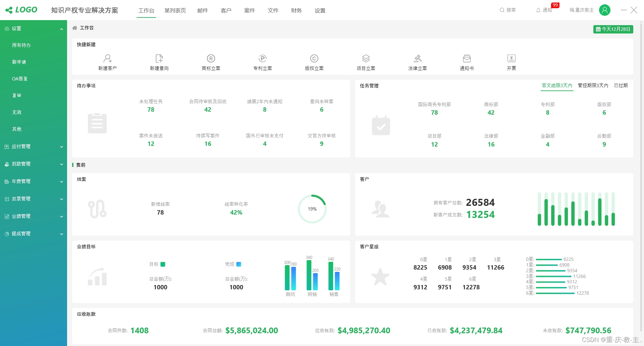
Task: Click the 提成管理 sidebar icon
Action: [7, 234]
